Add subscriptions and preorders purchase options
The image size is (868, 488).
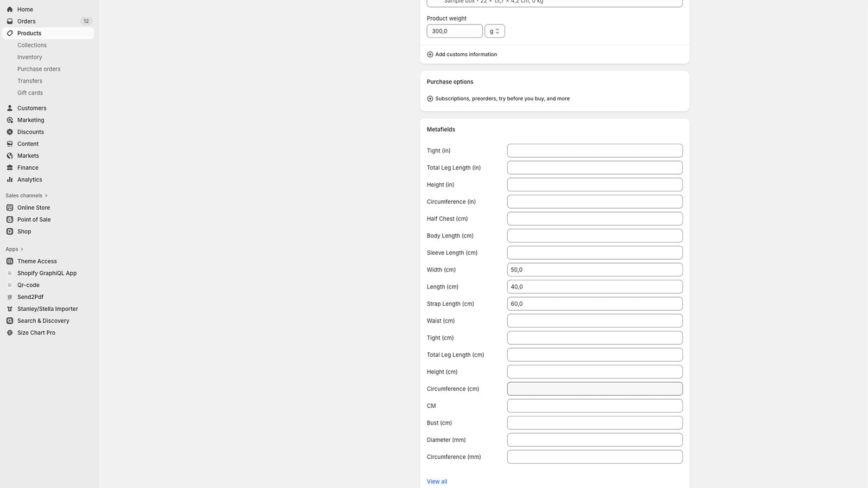[x=502, y=99]
